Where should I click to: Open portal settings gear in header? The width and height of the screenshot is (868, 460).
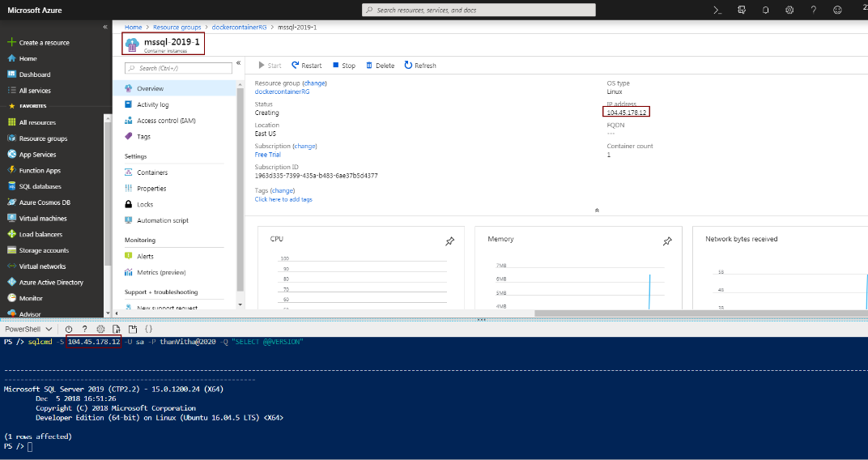[789, 10]
